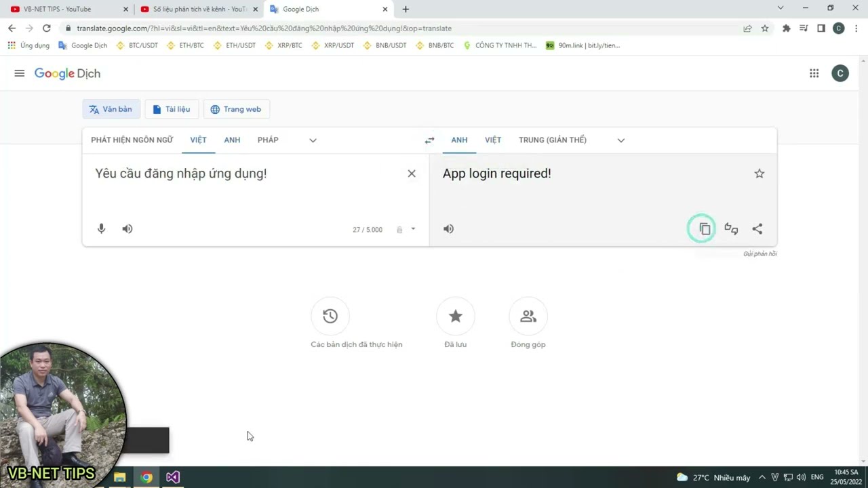Open Chrome side panel icon
868x488 pixels.
point(821,28)
